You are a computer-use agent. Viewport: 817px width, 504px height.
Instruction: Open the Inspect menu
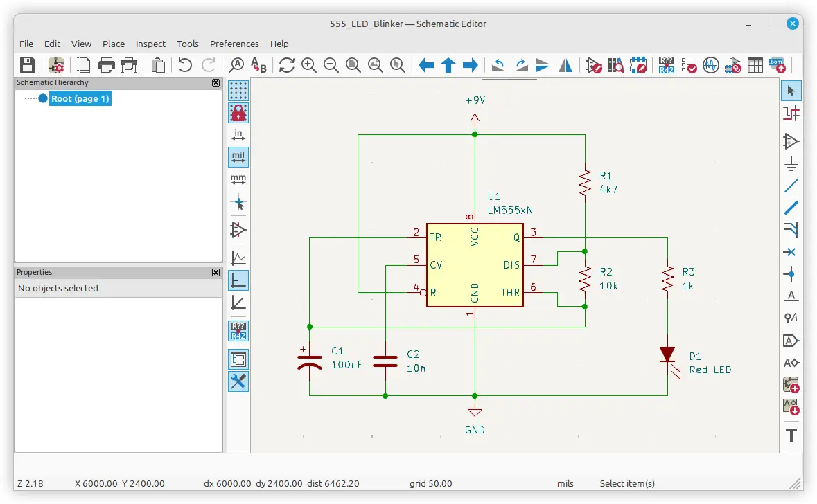coord(150,44)
